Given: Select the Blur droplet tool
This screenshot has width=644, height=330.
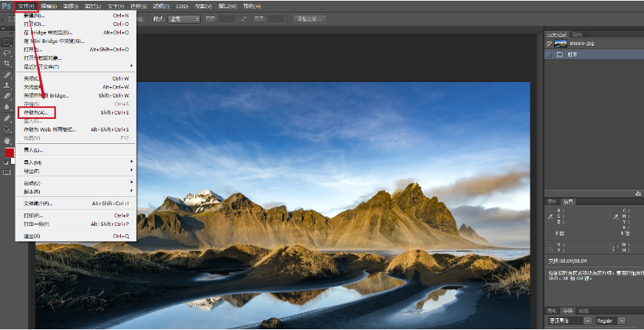Looking at the screenshot, I should coord(7,106).
